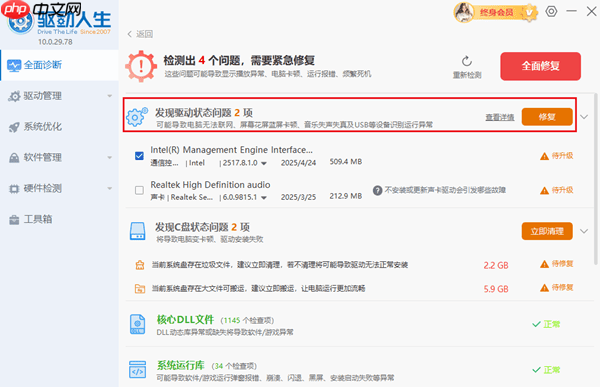The width and height of the screenshot is (600, 387).
Task: Click the orange 修复 button
Action: (x=547, y=117)
